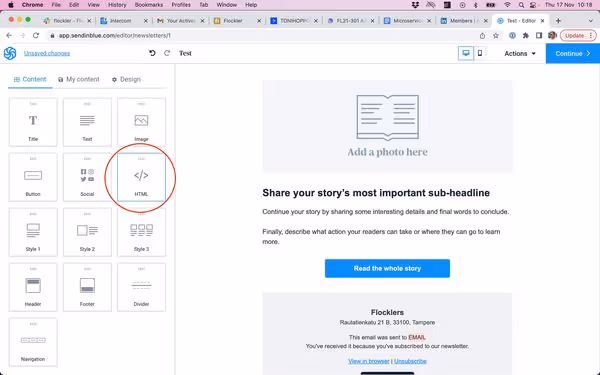
Task: Click the View in browser link
Action: click(368, 361)
